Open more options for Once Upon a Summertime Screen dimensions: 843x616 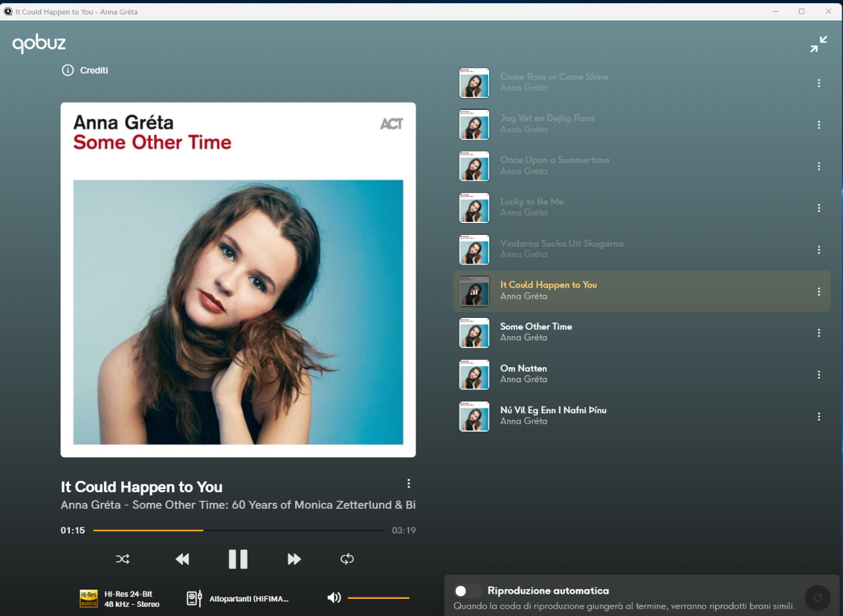tap(819, 167)
